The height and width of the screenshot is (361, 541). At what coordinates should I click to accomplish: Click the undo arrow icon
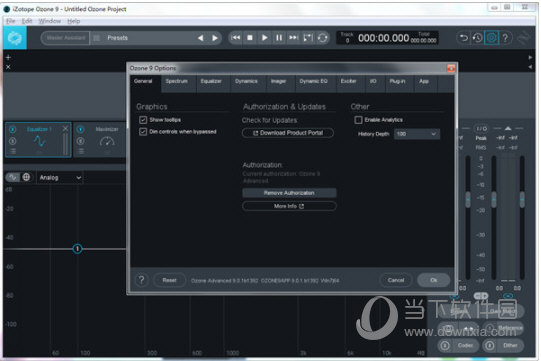(x=464, y=38)
